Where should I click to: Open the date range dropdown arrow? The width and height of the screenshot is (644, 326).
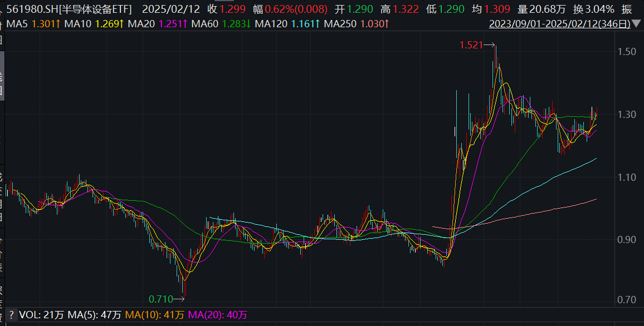636,24
